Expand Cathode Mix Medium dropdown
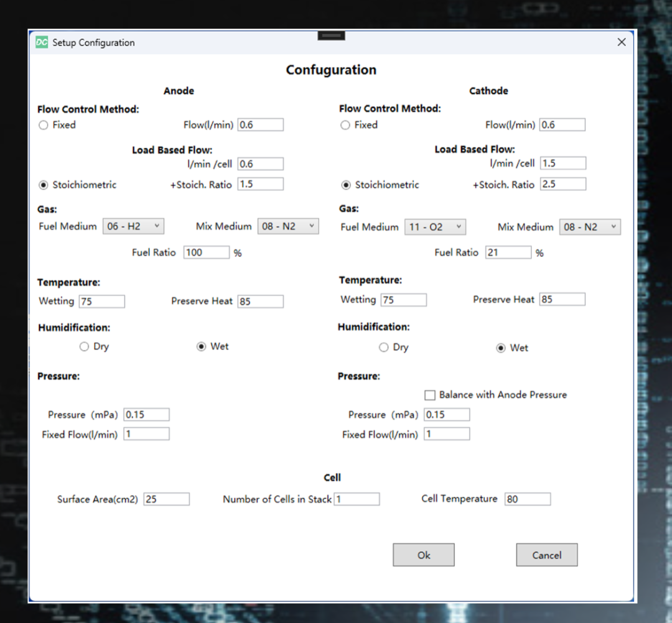This screenshot has width=672, height=623. click(590, 227)
